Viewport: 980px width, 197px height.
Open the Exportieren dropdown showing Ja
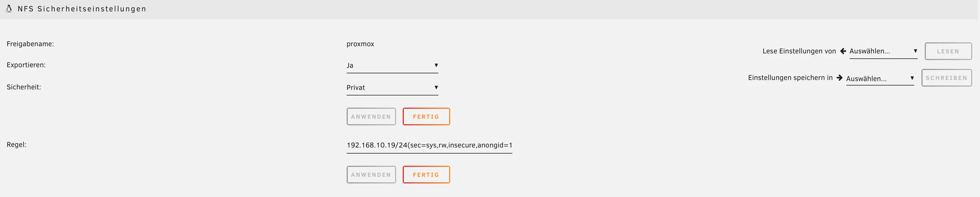click(392, 66)
